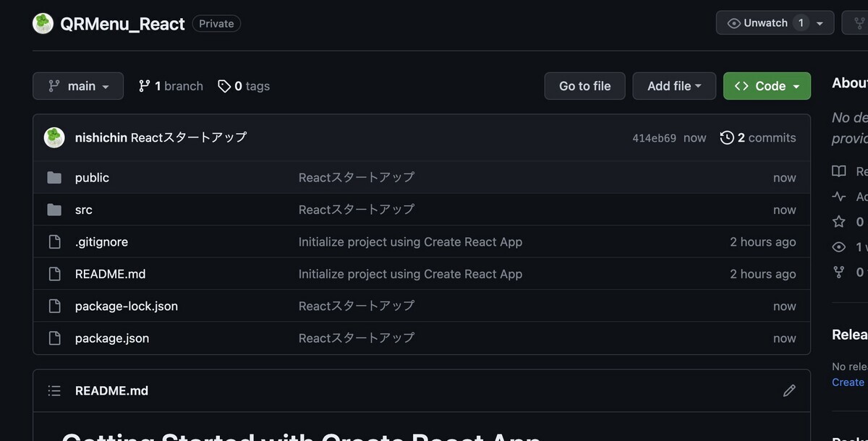Open the main branch selector dropdown
The image size is (868, 441).
tap(78, 85)
